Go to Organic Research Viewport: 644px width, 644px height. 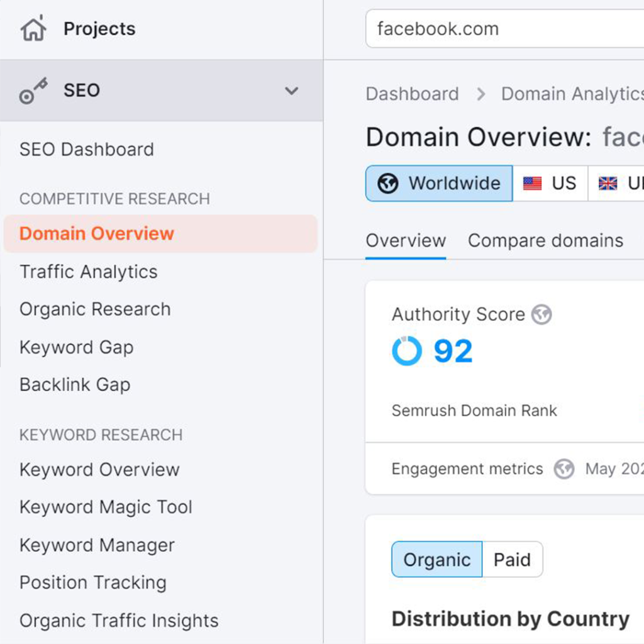96,309
